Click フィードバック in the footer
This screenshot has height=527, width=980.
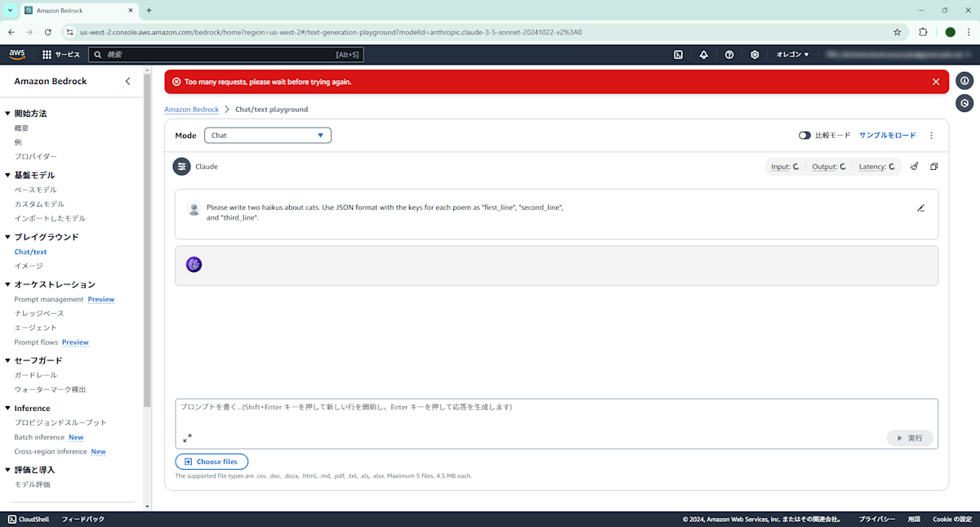[x=83, y=519]
